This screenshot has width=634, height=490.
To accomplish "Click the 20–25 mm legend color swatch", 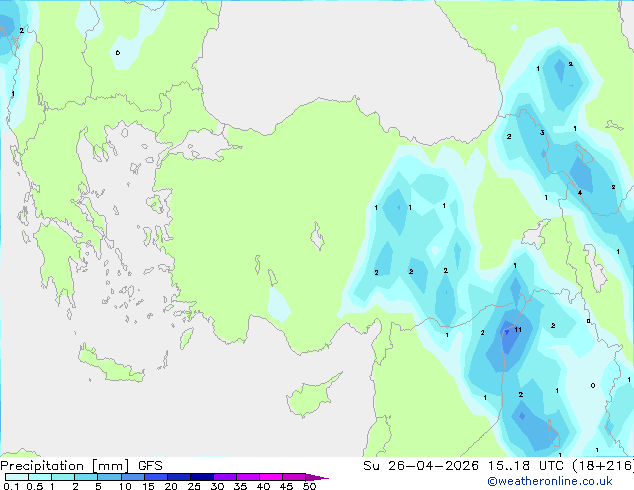I will tap(178, 477).
